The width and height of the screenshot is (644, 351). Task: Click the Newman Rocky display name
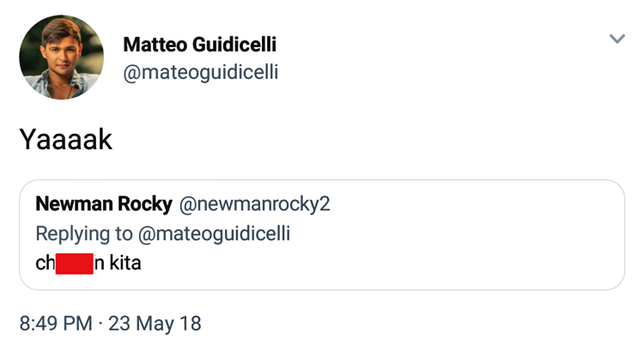pos(103,204)
